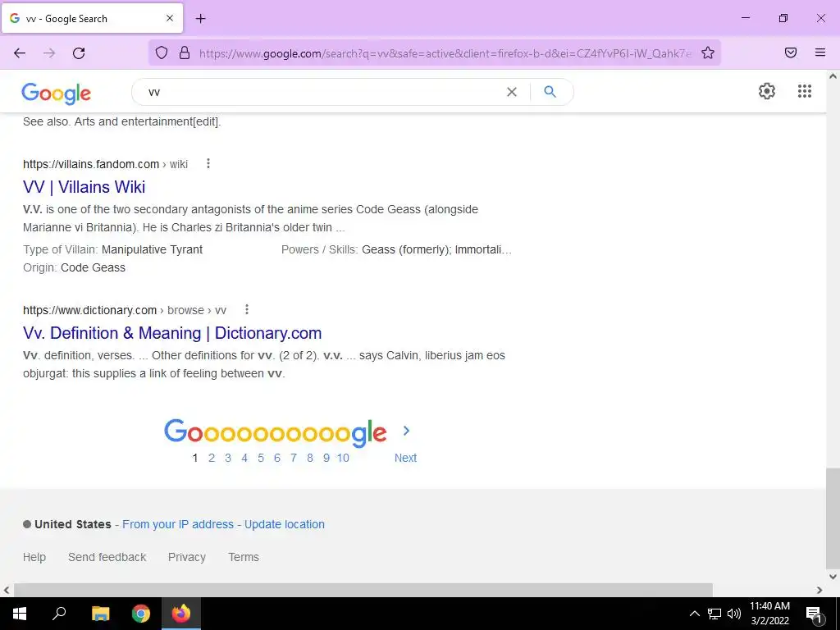Click the villains.fandom.com URL breadcrumb

(x=105, y=164)
